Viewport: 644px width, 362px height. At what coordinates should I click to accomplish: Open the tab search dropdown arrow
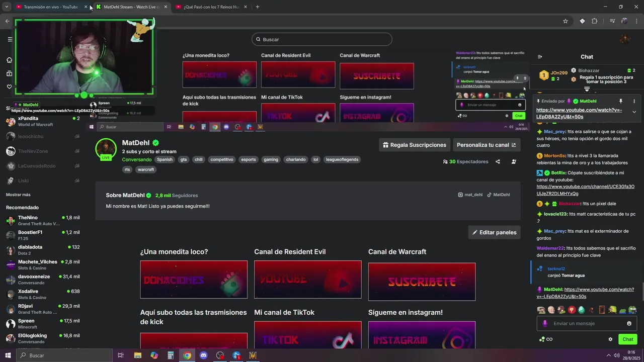coord(7,7)
